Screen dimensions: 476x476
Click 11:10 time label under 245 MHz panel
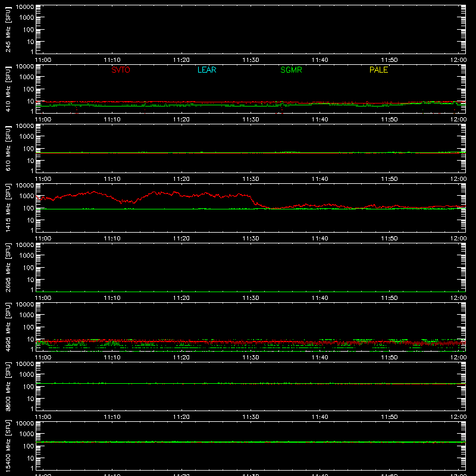click(x=112, y=60)
